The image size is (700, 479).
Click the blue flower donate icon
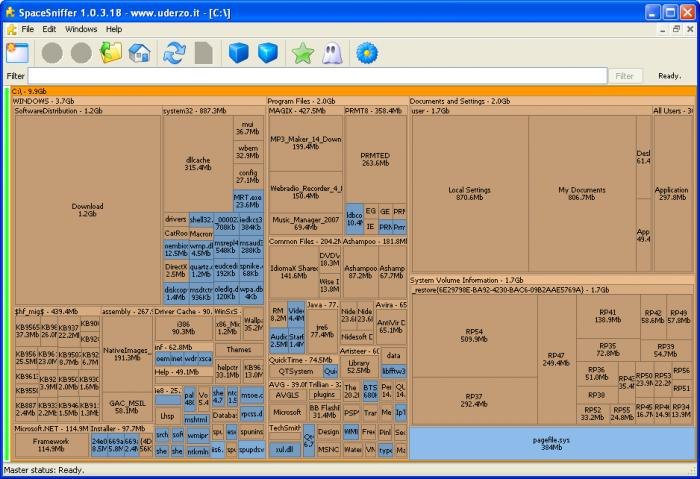(367, 52)
